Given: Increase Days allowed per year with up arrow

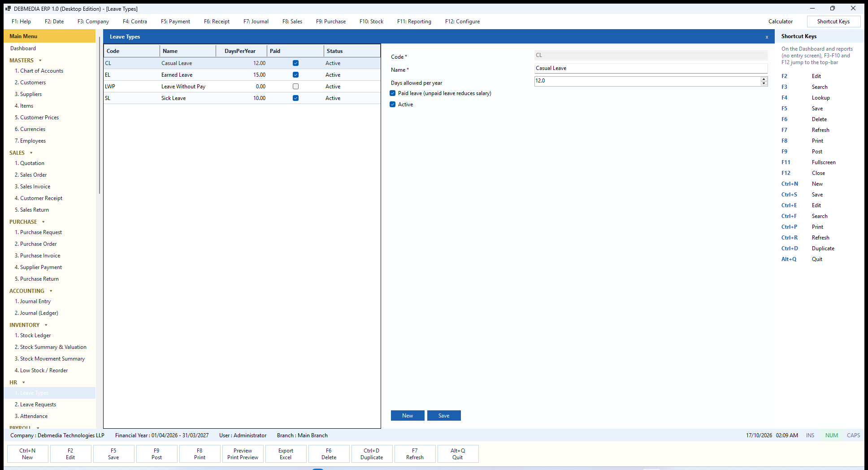Looking at the screenshot, I should point(764,79).
